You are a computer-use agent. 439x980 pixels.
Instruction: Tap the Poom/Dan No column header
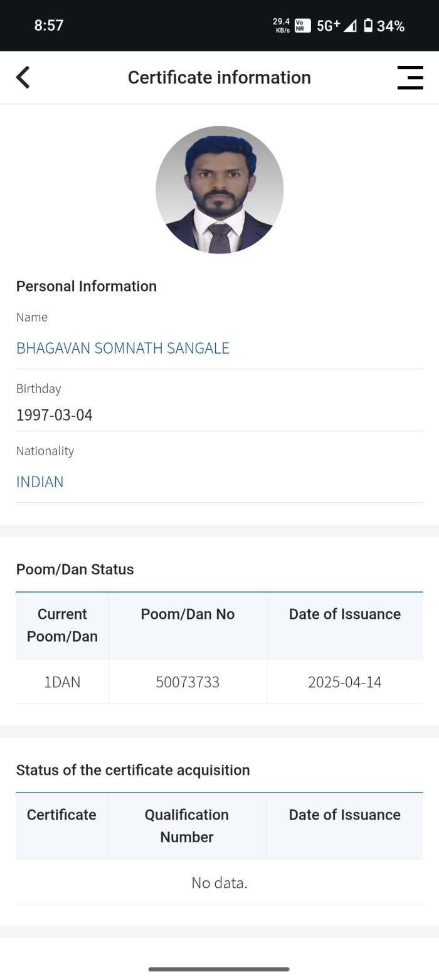click(188, 614)
